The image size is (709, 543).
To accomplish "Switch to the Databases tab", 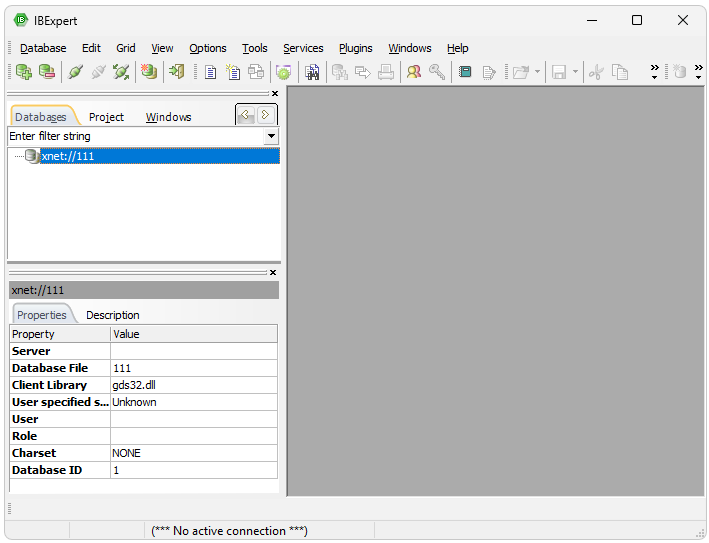I will pos(41,117).
